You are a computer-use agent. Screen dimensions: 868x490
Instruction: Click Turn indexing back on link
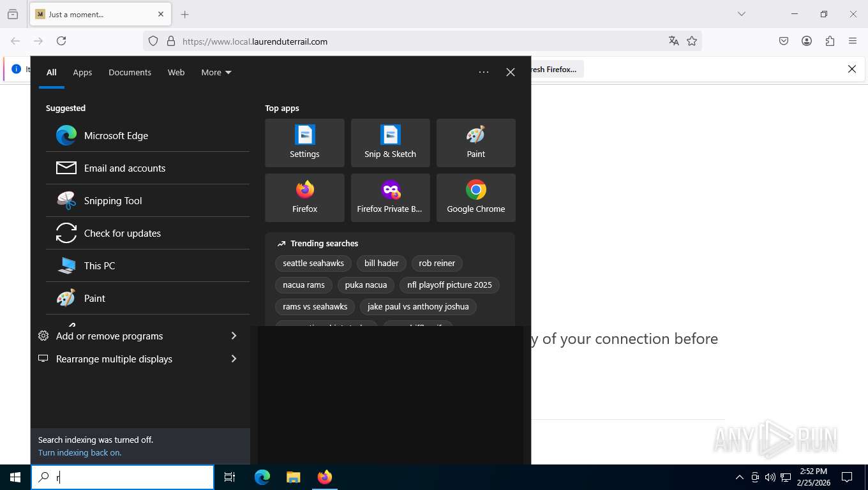pos(80,452)
